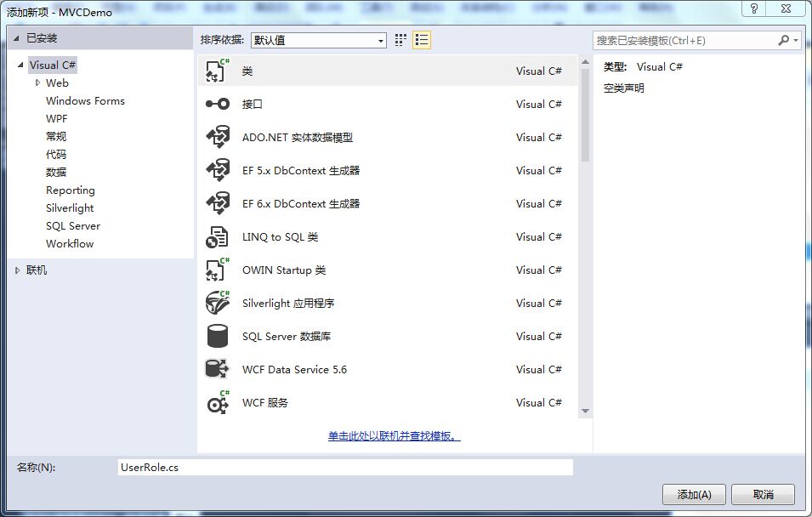Click the EF 5.x DbContext 生成器 icon
The height and width of the screenshot is (517, 812).
tap(218, 170)
